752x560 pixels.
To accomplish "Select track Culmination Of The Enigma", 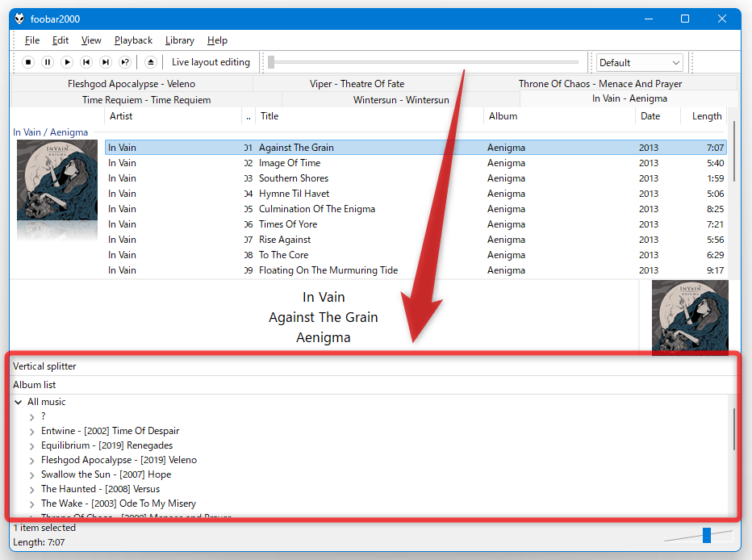I will coord(416,209).
